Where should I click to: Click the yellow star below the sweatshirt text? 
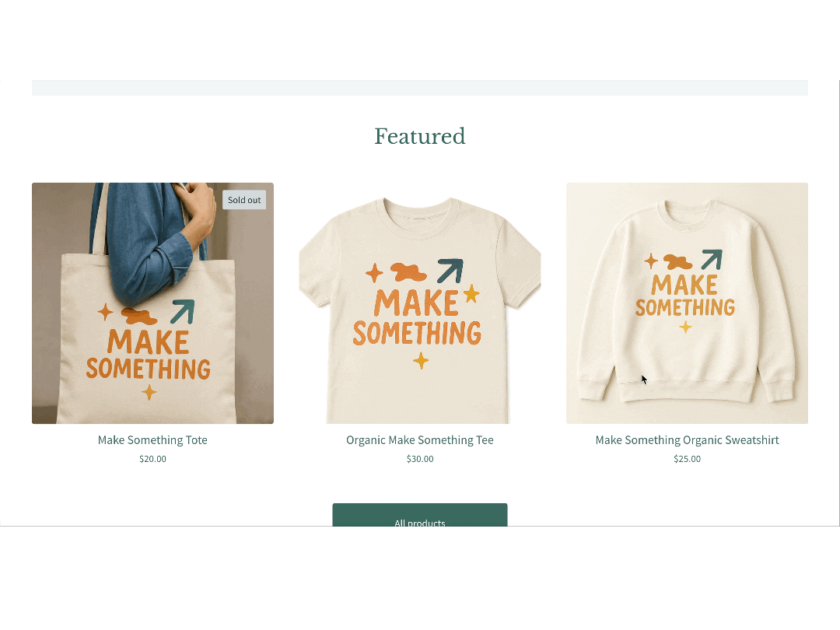tap(685, 327)
